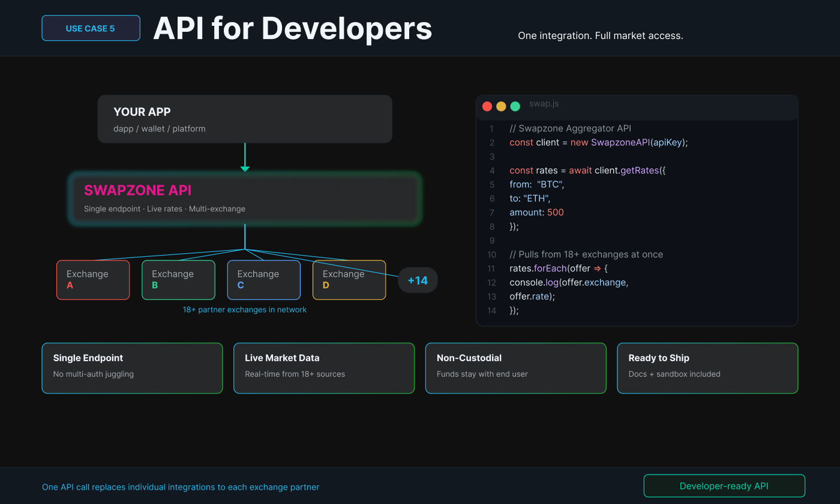Click the 18+ partner exchanges text
The width and height of the screenshot is (840, 504).
(x=245, y=310)
